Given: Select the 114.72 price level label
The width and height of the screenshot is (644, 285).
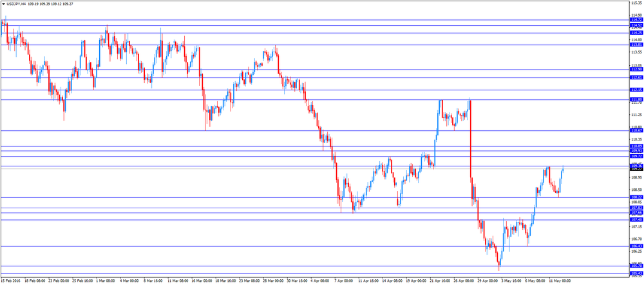Looking at the screenshot, I should pyautogui.click(x=636, y=20).
